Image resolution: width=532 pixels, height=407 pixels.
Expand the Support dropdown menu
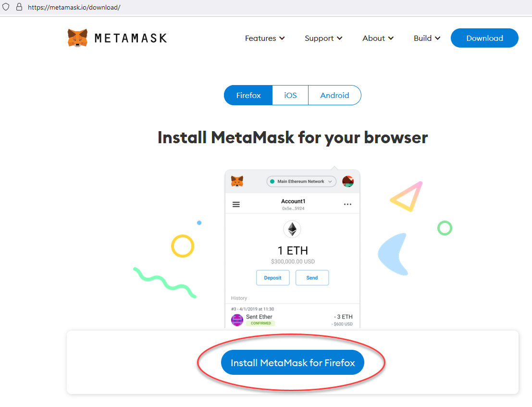point(323,38)
